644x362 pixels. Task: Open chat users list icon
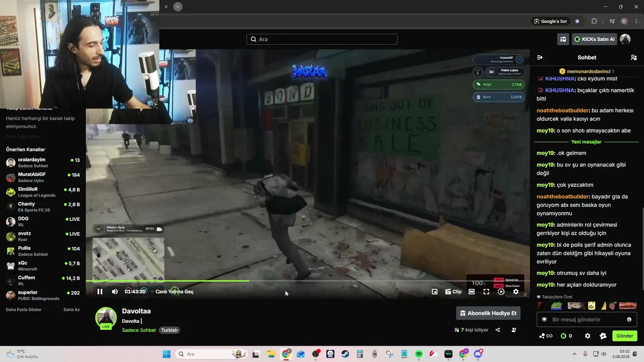click(x=633, y=57)
